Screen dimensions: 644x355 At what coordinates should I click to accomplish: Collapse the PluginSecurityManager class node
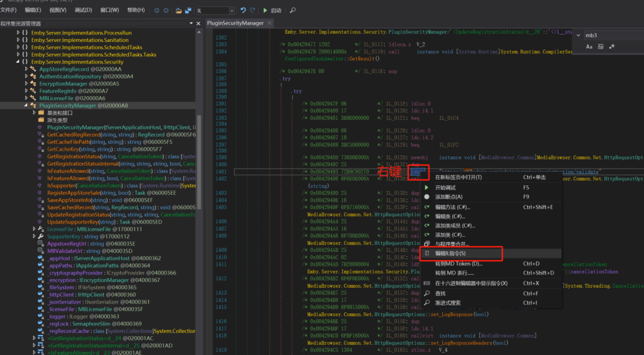[26, 106]
